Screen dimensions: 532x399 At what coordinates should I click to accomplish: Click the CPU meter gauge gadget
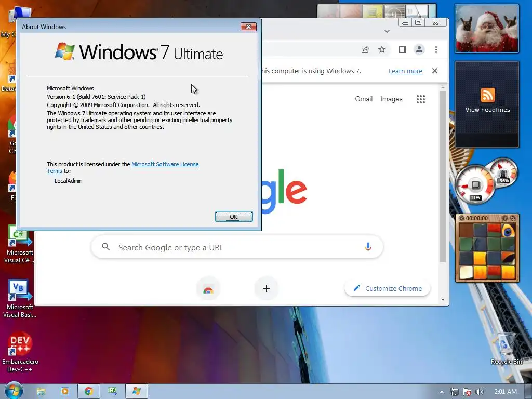[x=475, y=185]
